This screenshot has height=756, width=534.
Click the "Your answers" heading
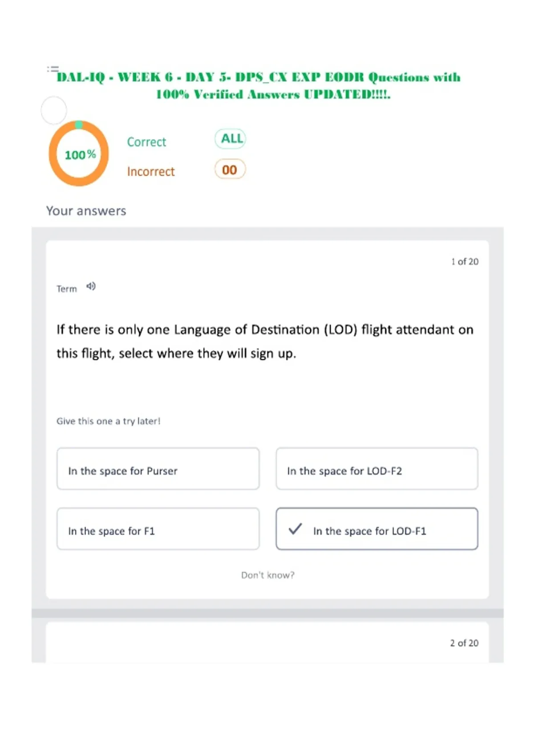86,211
